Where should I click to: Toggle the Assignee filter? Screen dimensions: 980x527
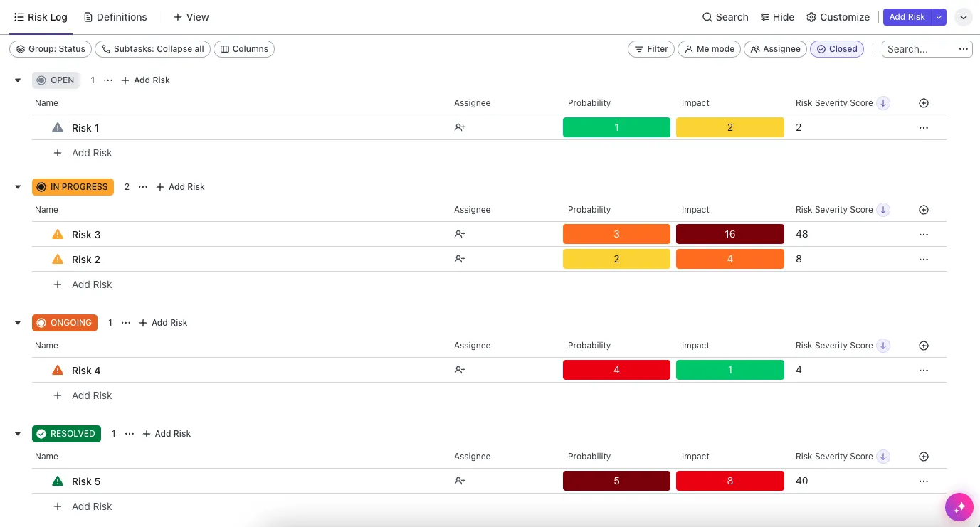775,49
